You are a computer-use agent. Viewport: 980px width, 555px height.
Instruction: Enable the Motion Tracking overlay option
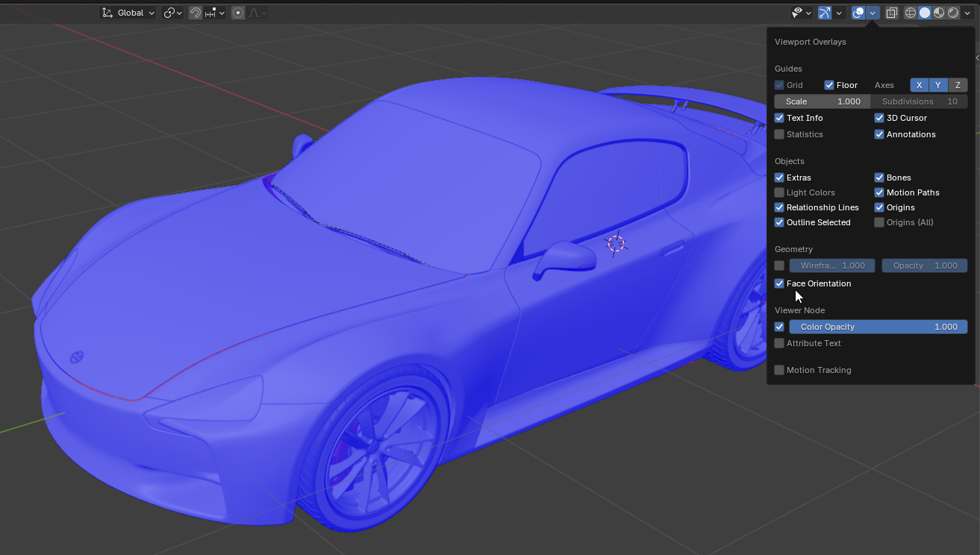click(x=779, y=370)
